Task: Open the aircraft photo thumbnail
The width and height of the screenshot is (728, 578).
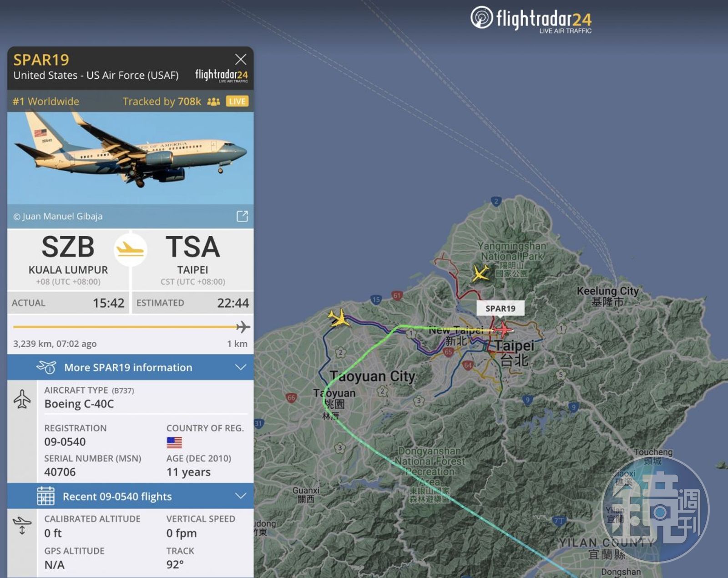Action: (131, 158)
